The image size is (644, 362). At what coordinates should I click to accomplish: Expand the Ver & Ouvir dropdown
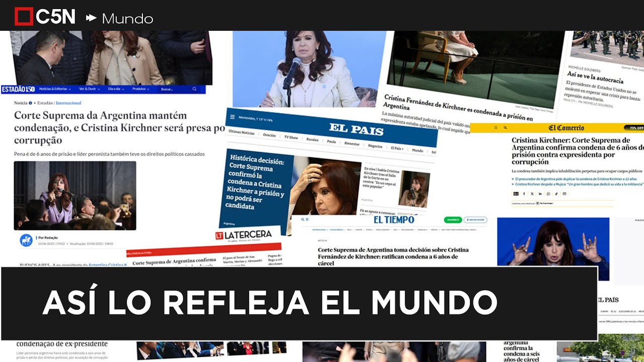pyautogui.click(x=89, y=89)
